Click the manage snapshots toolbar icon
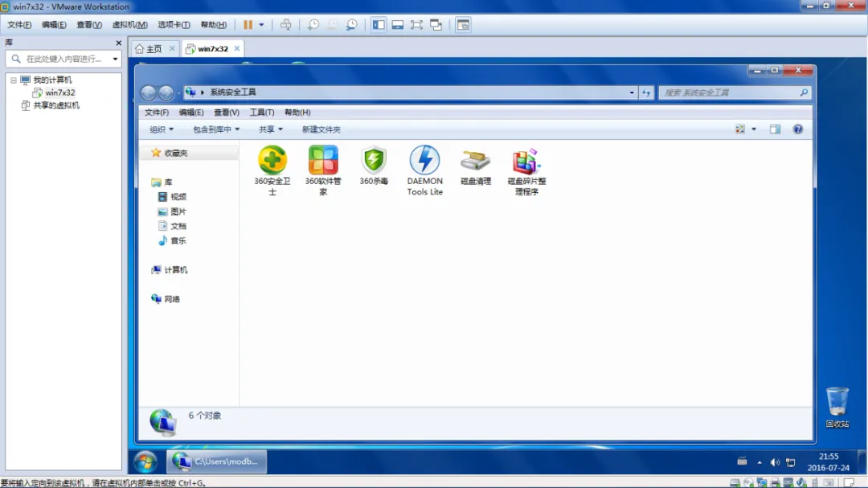This screenshot has height=488, width=868. tap(352, 24)
